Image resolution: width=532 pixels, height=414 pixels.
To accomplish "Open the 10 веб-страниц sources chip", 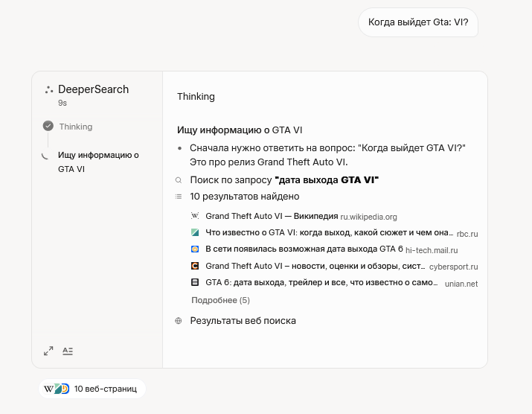I will click(x=92, y=389).
